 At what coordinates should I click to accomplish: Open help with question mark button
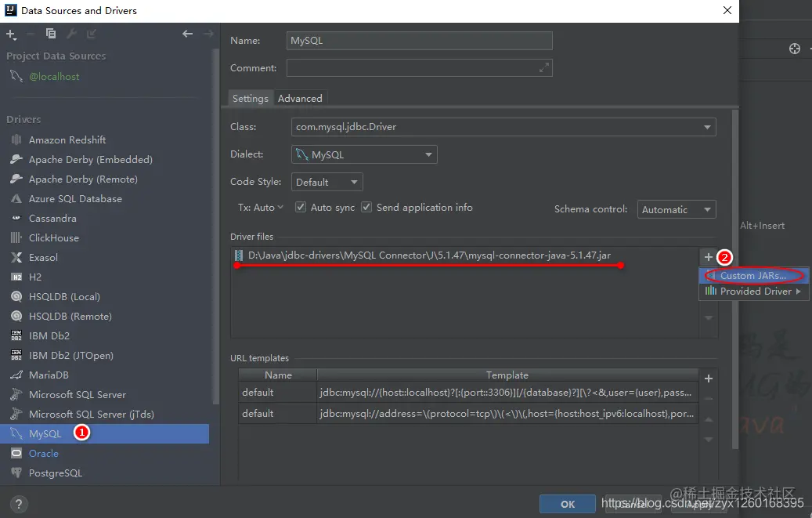click(19, 504)
